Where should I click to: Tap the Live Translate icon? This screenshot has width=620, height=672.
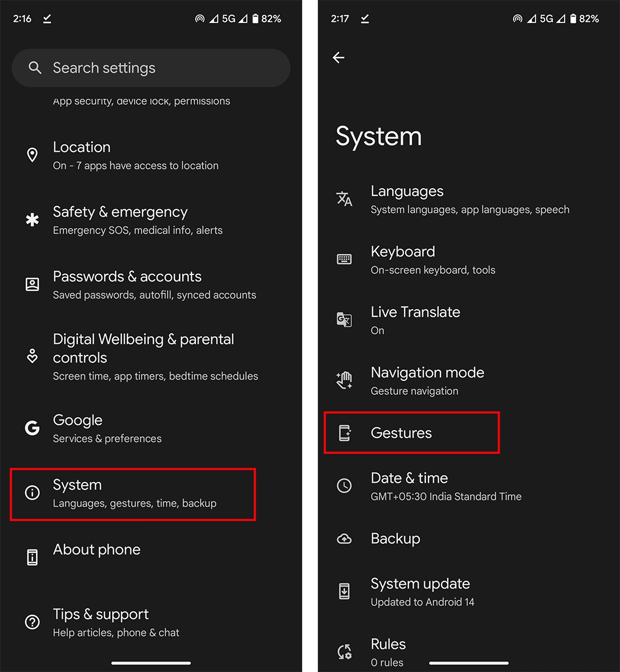tap(344, 320)
